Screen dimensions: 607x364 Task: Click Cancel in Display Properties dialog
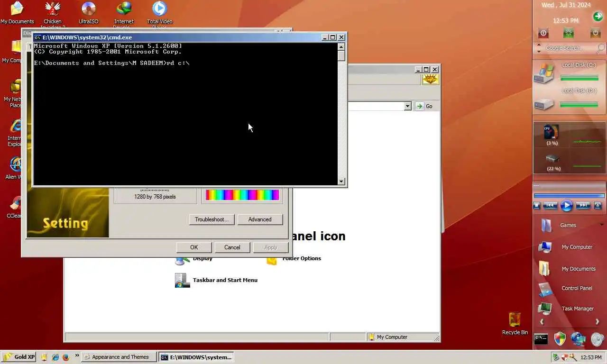click(x=232, y=247)
